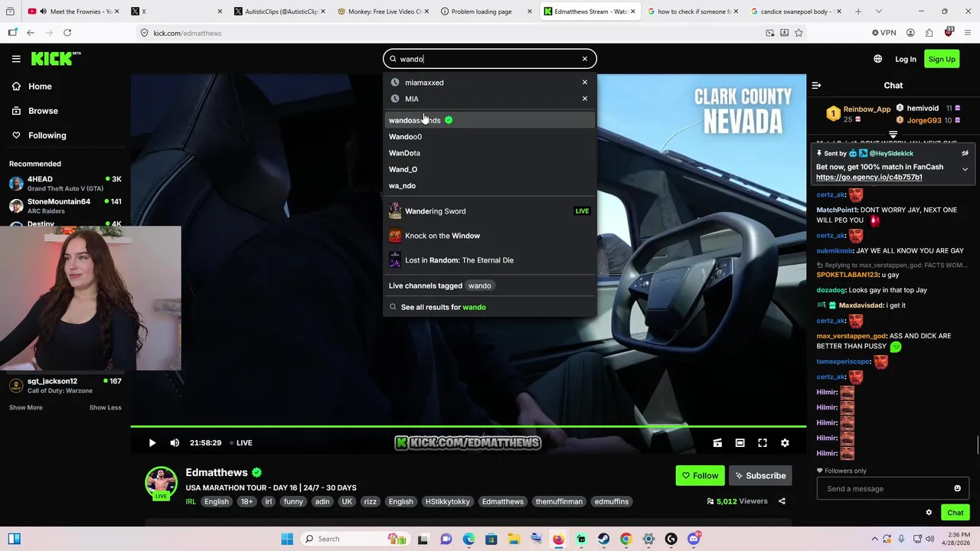This screenshot has width=980, height=551.
Task: Choose the Wand_O suggestion
Action: 490,169
